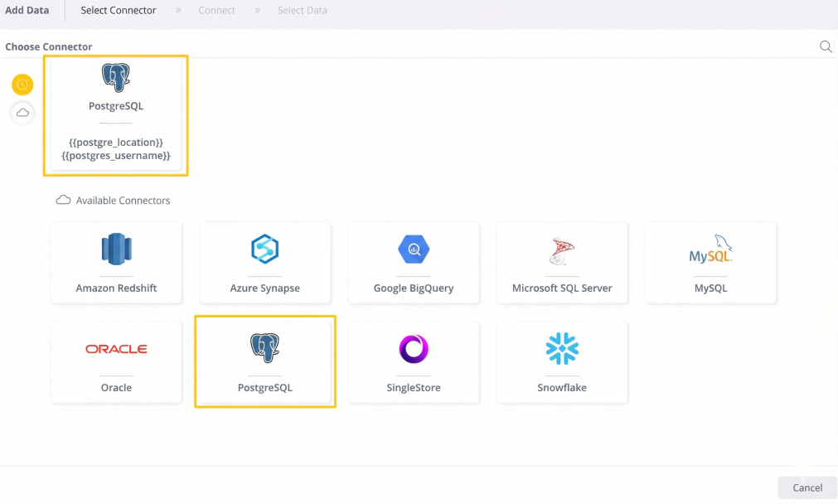Image resolution: width=838 pixels, height=504 pixels.
Task: Click the PostgreSQL elephant in Available Connectors
Action: click(x=264, y=348)
